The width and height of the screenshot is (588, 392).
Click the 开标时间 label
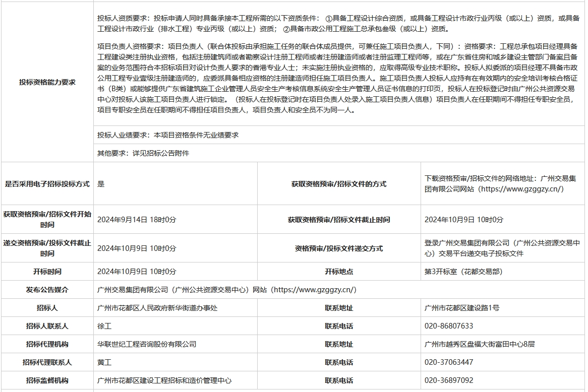click(x=47, y=272)
